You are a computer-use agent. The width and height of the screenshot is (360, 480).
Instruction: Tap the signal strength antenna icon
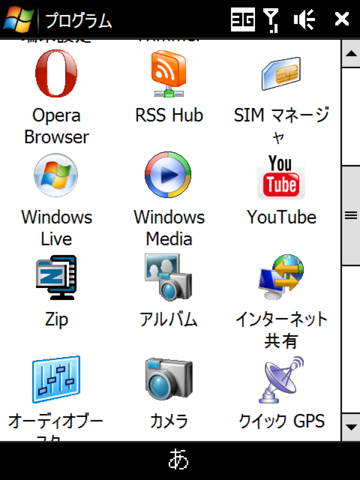(x=271, y=20)
